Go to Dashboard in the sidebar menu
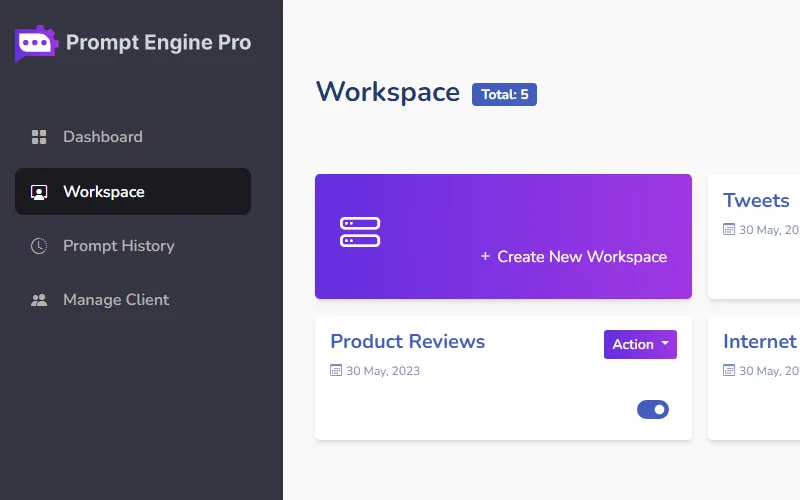This screenshot has width=800, height=500. [x=102, y=137]
